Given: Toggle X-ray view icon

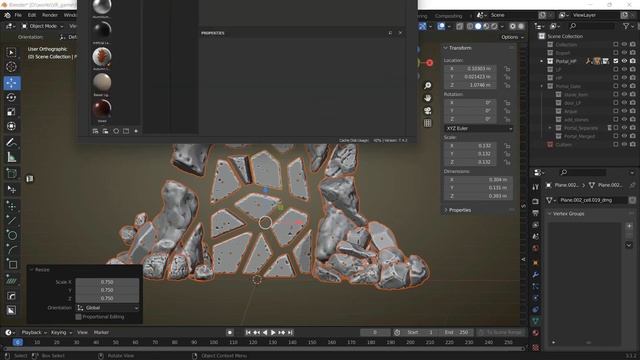Looking at the screenshot, I should (460, 26).
